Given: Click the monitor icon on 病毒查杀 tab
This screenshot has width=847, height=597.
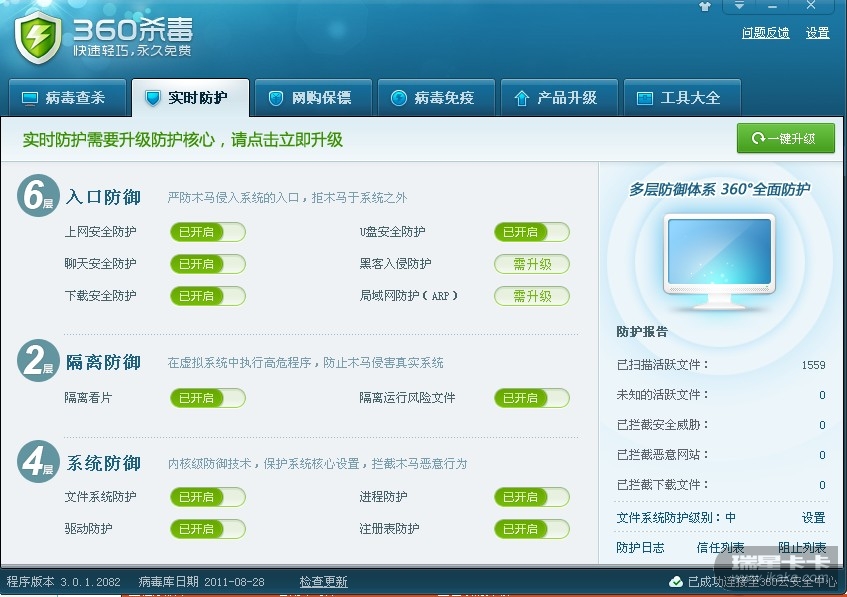Looking at the screenshot, I should point(30,98).
